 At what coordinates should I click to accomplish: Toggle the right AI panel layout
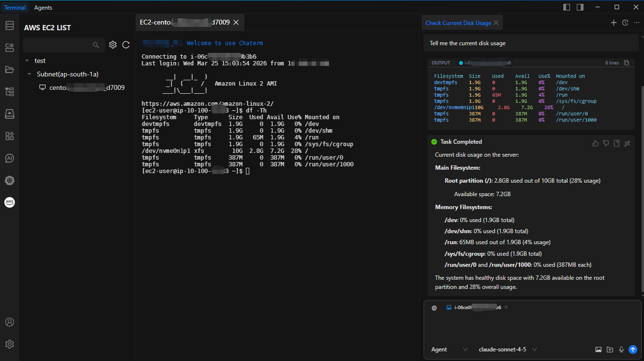[580, 7]
